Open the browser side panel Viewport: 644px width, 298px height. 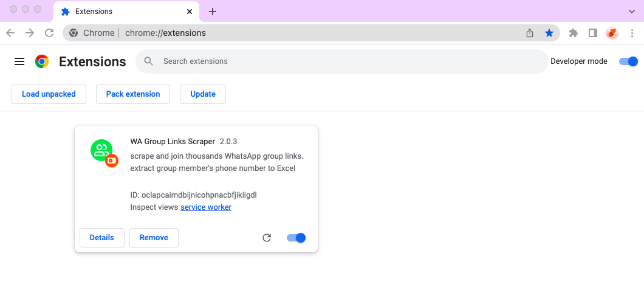[x=592, y=33]
